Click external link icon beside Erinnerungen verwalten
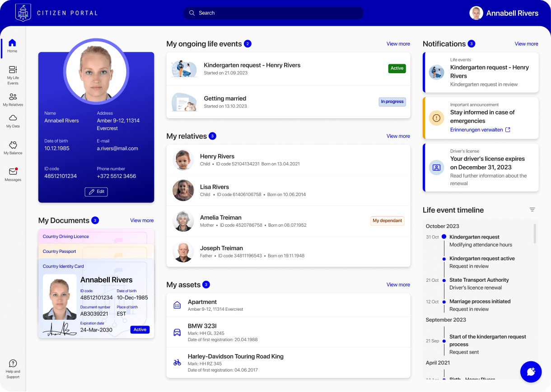Viewport: 551px width, 392px height. (x=508, y=130)
